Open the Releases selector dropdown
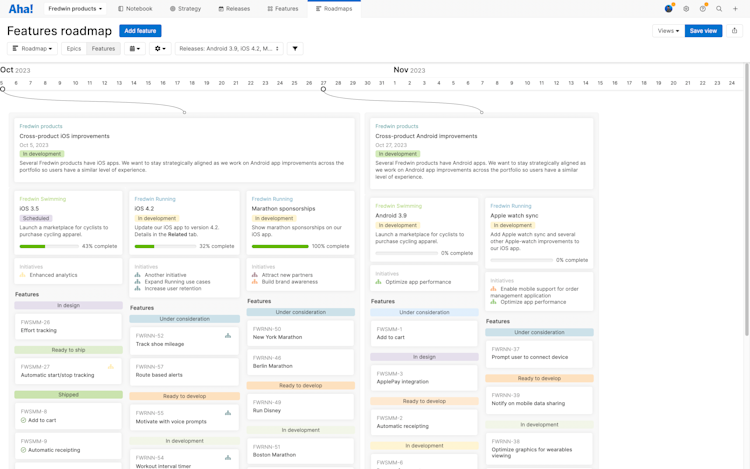This screenshot has height=469, width=750. click(229, 48)
